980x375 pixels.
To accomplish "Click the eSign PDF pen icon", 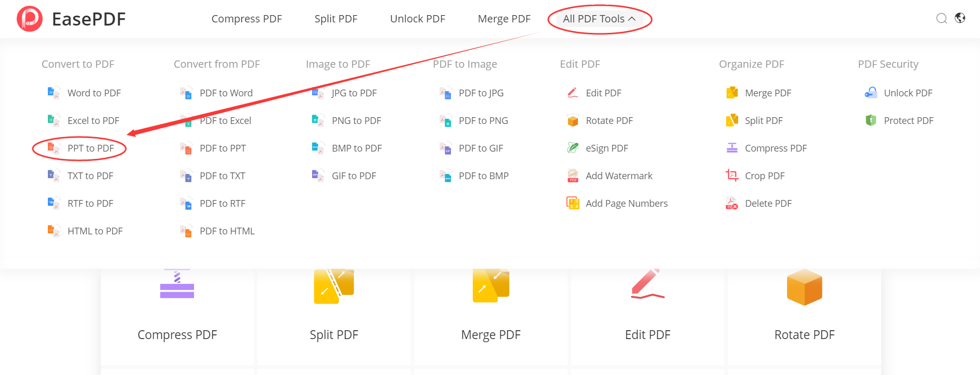I will (572, 148).
